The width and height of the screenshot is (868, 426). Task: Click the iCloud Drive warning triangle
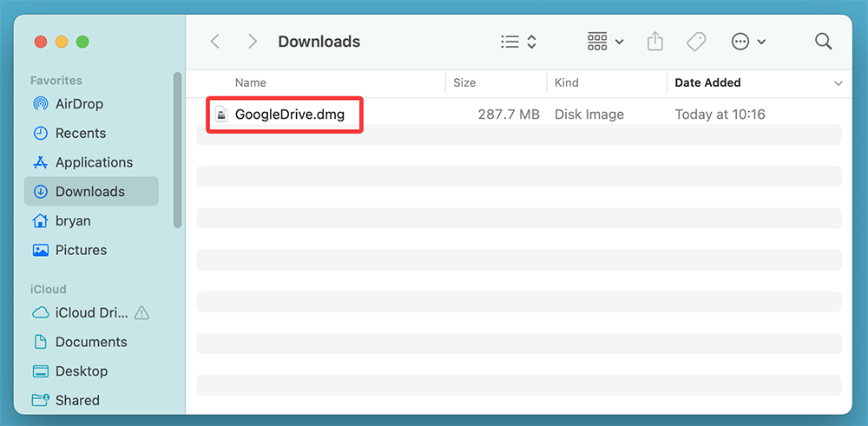pos(141,312)
